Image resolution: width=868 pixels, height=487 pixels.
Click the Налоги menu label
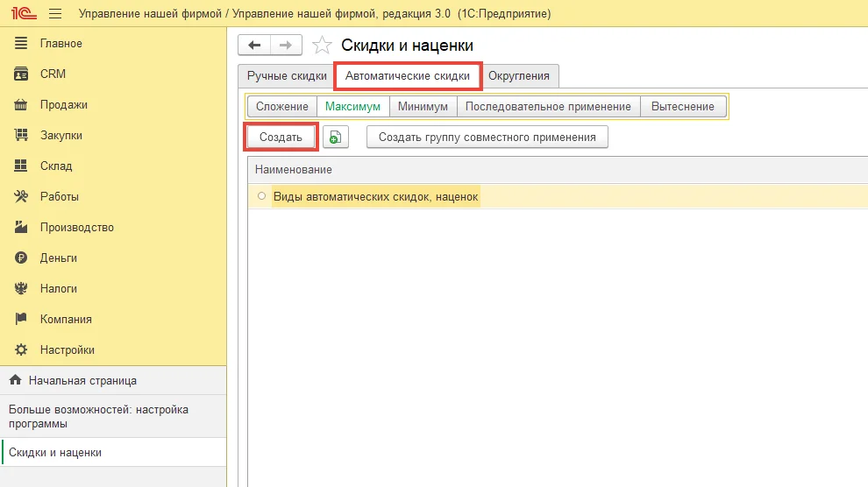pyautogui.click(x=58, y=288)
